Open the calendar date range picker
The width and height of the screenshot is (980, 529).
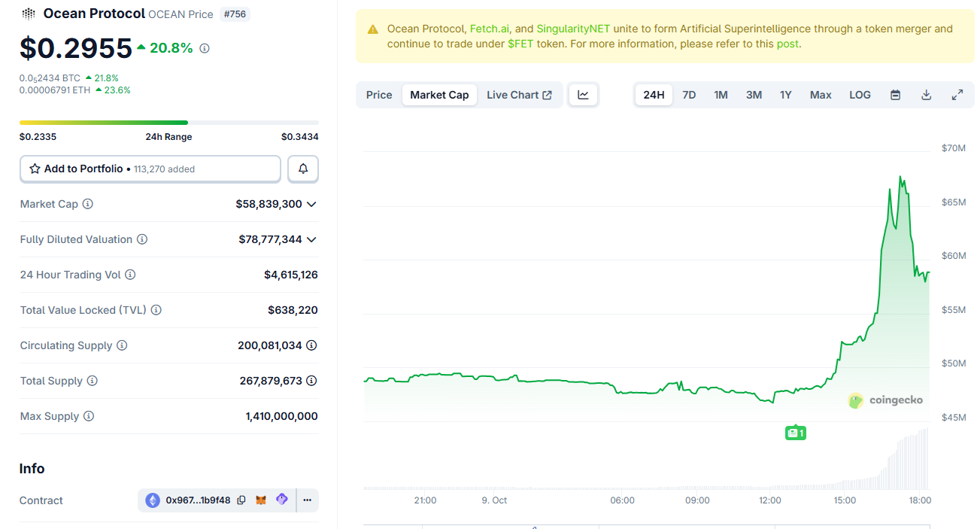(x=895, y=95)
